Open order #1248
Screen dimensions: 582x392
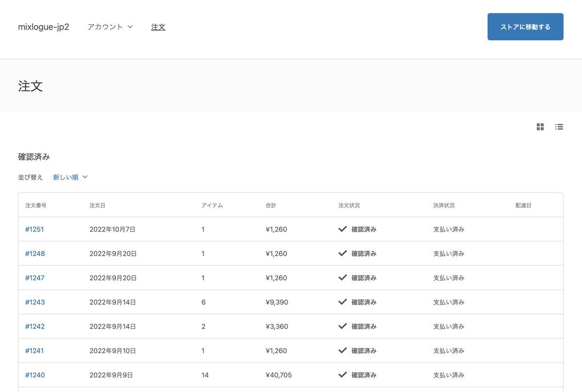pyautogui.click(x=35, y=253)
